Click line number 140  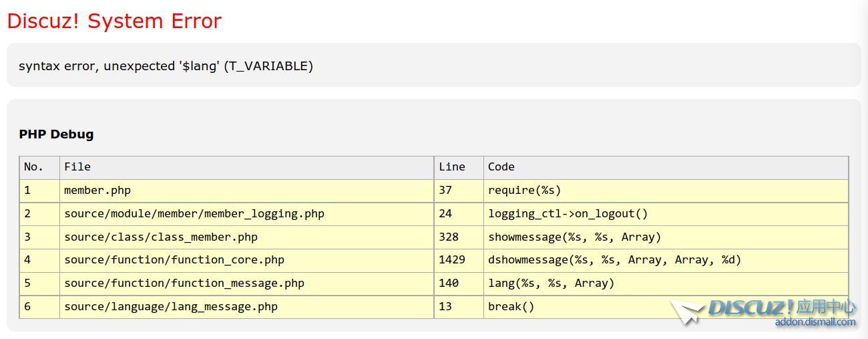[x=449, y=284]
